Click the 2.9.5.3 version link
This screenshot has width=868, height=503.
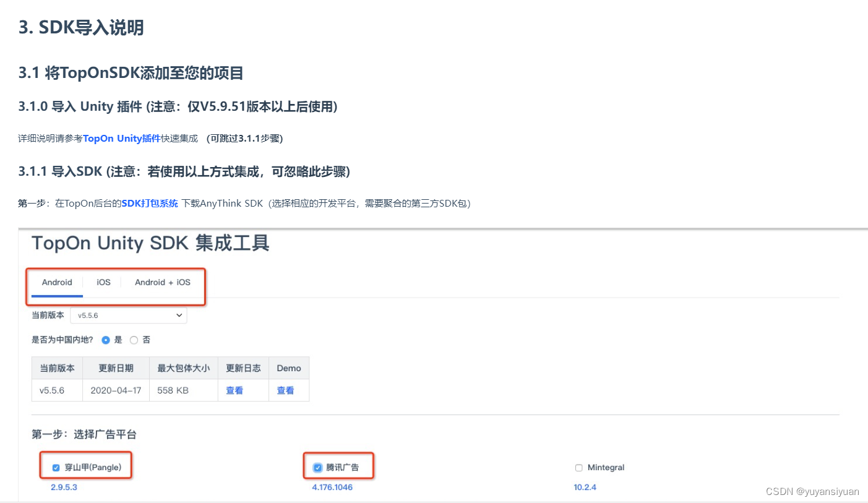tap(64, 488)
